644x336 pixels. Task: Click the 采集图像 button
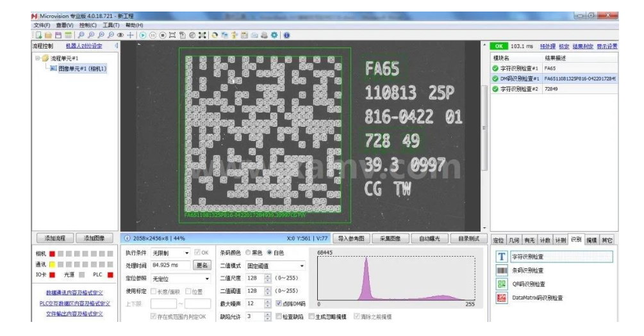click(x=391, y=238)
